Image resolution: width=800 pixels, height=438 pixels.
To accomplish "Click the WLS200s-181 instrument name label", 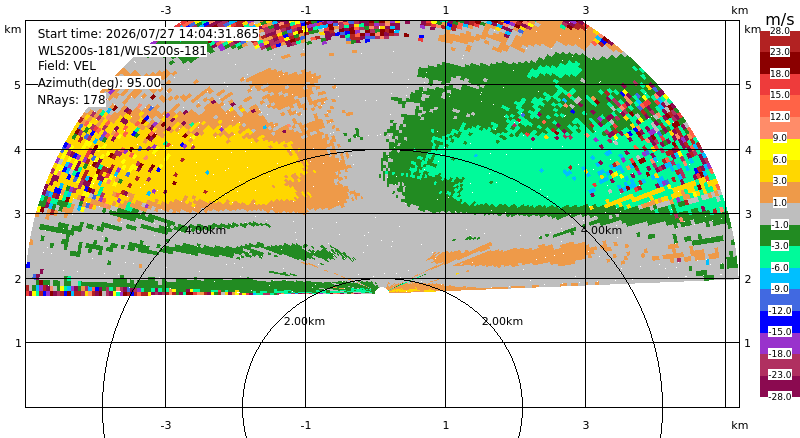I will click(122, 51).
